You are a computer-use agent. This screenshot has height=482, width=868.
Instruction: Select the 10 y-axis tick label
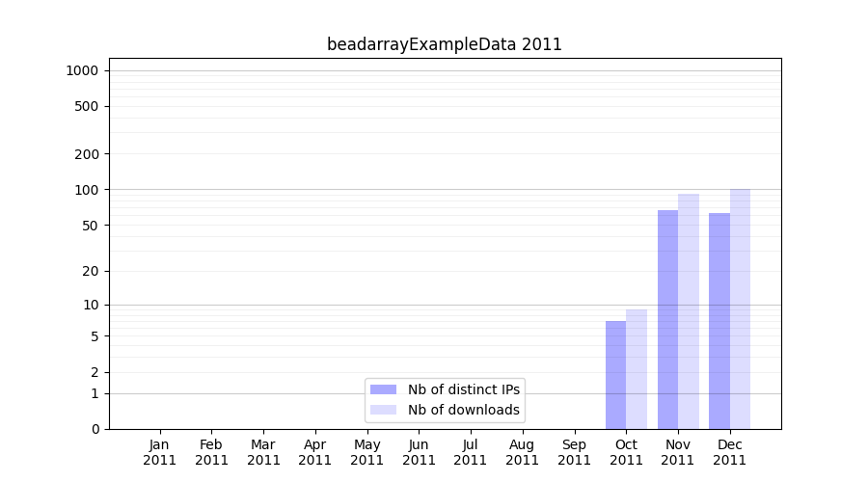tap(91, 305)
